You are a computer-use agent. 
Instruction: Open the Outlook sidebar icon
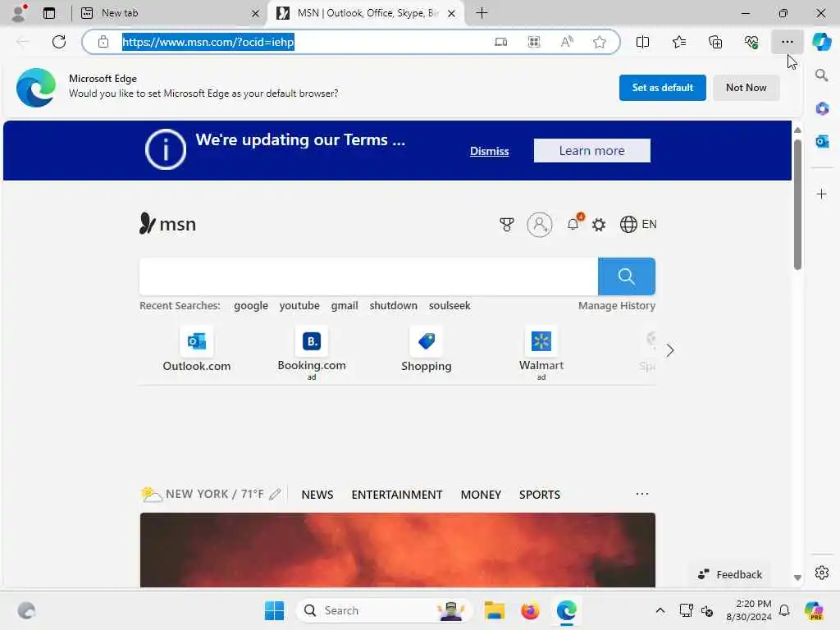[x=822, y=141]
